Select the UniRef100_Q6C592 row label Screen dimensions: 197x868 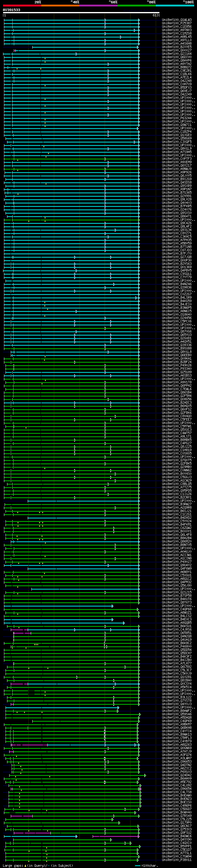click(177, 667)
